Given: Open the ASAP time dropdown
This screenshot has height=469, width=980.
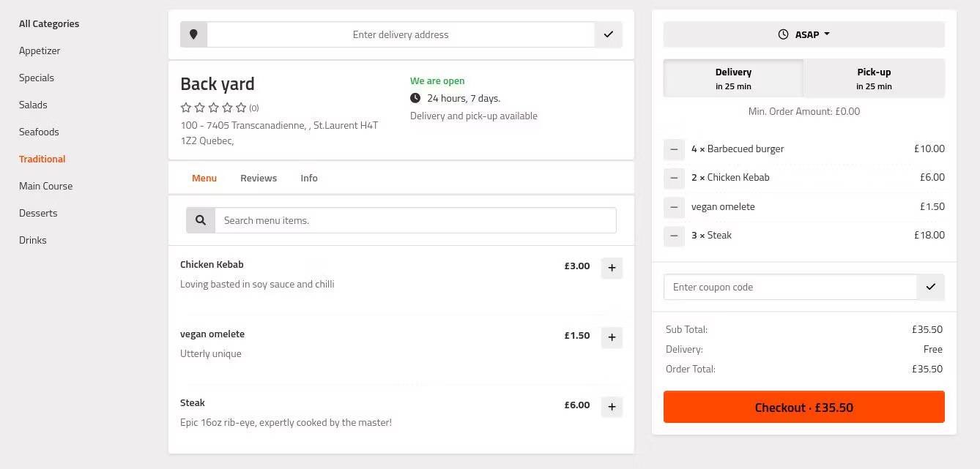Looking at the screenshot, I should (x=803, y=34).
